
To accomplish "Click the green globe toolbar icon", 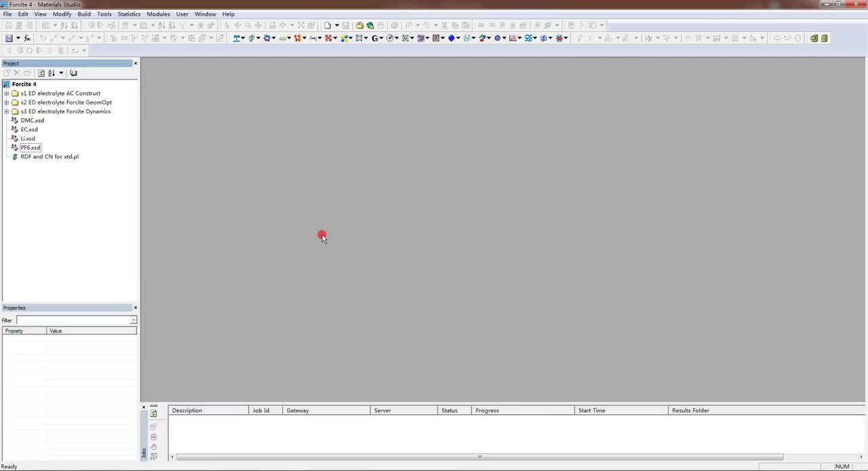I will [x=370, y=25].
